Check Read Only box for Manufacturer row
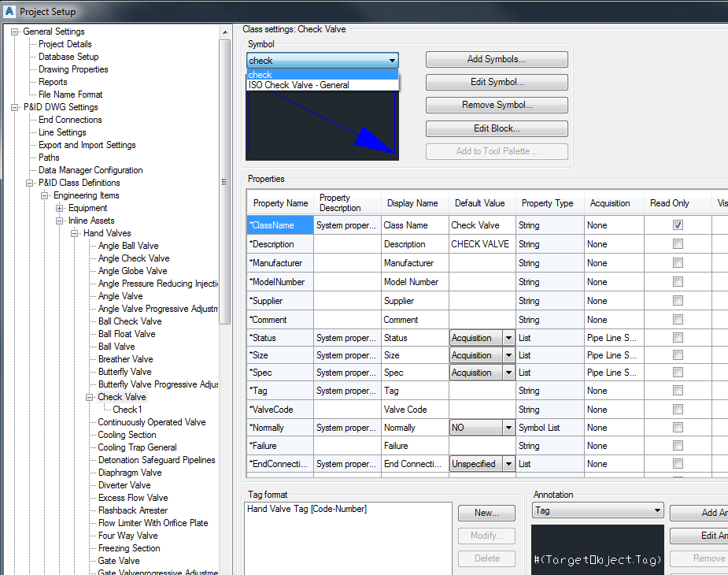Viewport: 728px width, 575px height. coord(678,263)
